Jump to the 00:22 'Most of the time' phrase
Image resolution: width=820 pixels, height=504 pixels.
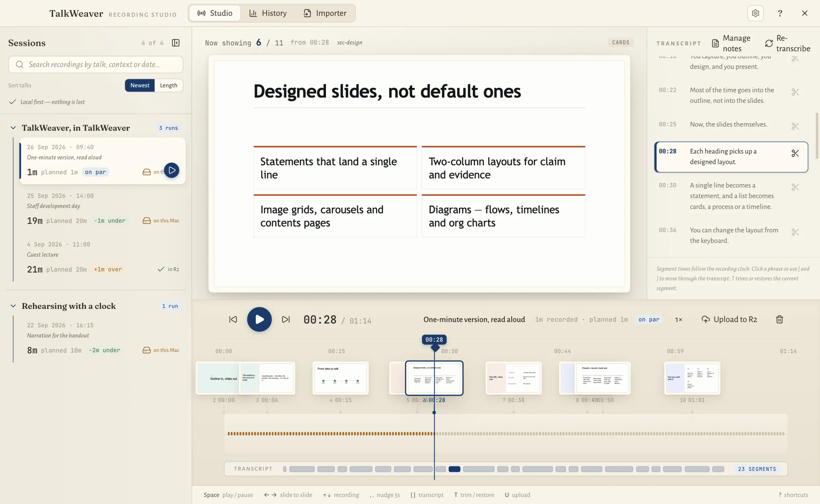[732, 95]
